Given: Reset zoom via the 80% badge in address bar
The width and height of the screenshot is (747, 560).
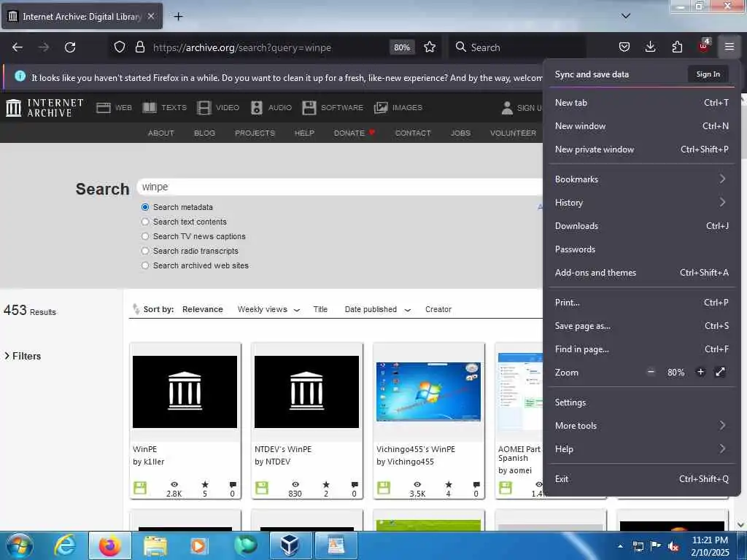Looking at the screenshot, I should point(402,47).
